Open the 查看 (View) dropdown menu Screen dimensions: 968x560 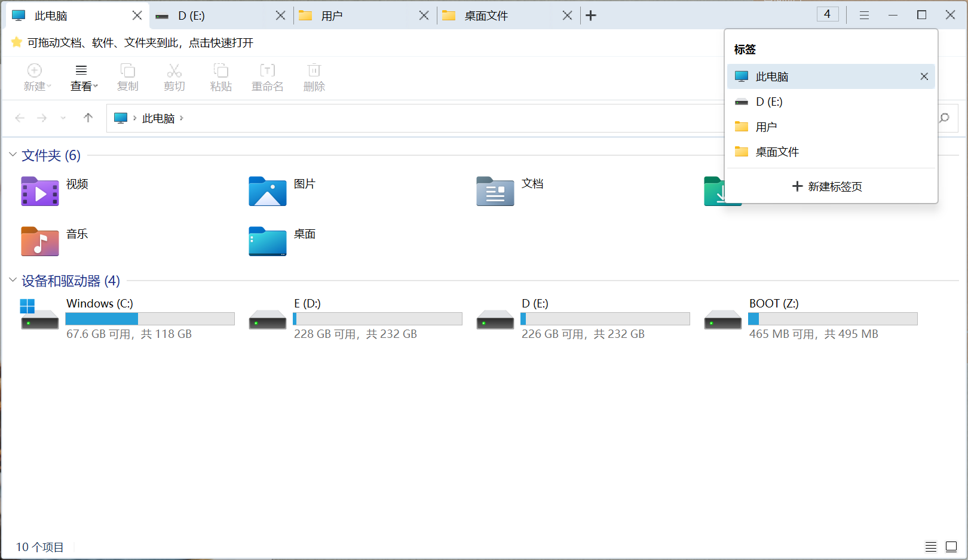point(82,77)
